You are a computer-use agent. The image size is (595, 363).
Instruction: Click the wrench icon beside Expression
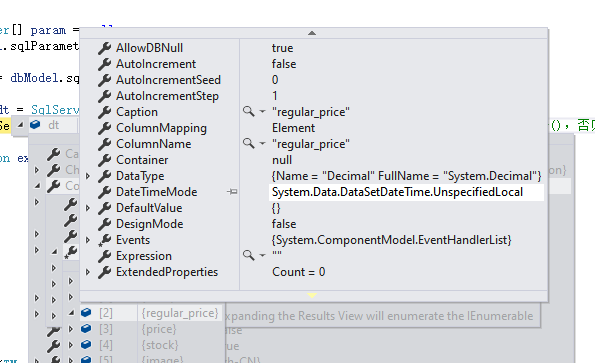pyautogui.click(x=104, y=256)
